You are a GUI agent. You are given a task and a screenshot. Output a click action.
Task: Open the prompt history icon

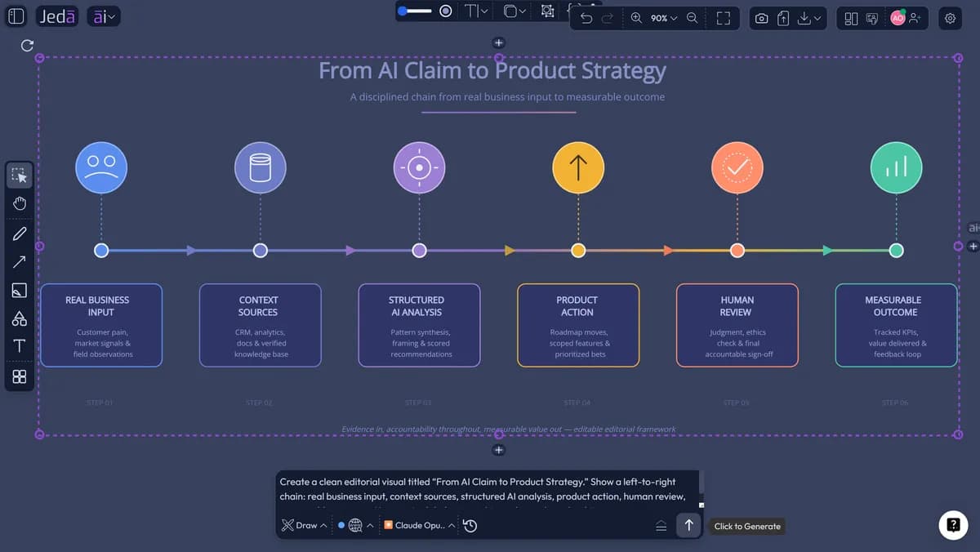coord(470,525)
